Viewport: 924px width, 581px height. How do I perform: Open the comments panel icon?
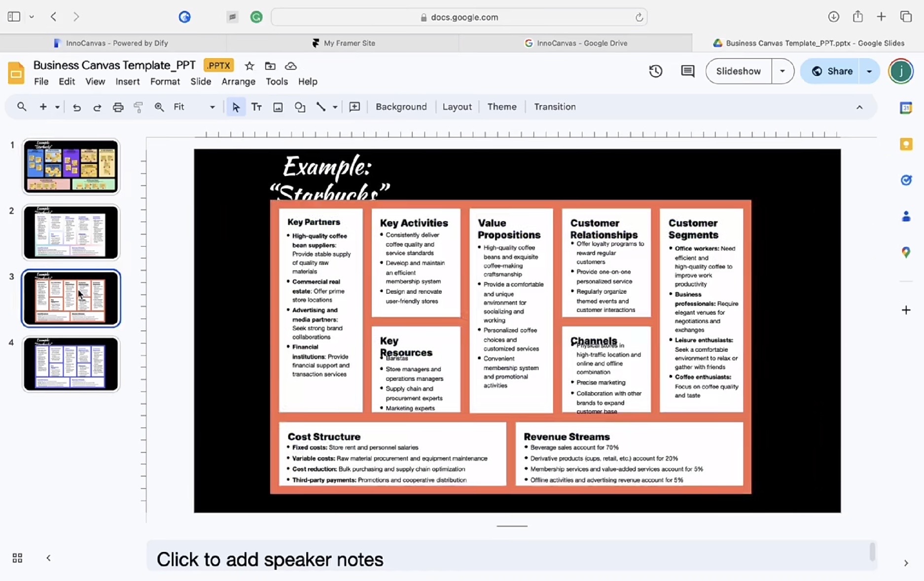[x=687, y=71]
